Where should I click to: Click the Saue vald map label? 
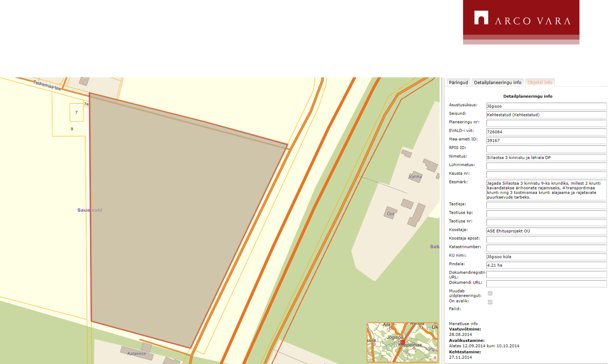[x=90, y=210]
